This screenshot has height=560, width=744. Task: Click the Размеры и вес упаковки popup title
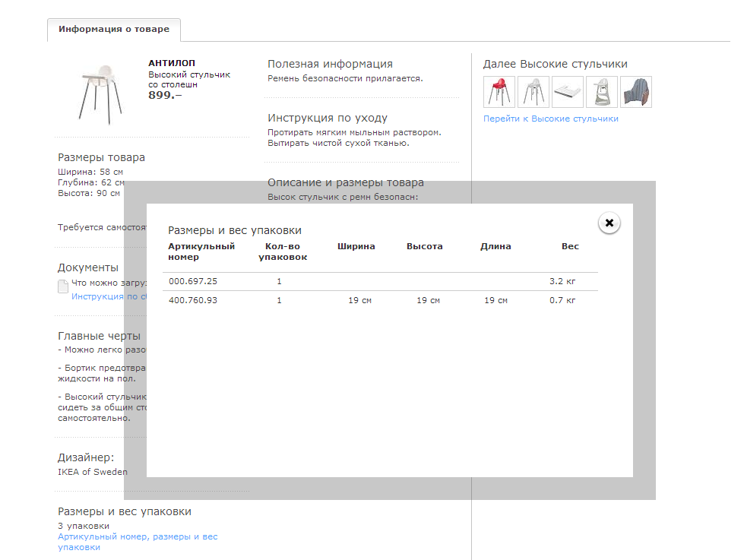(x=235, y=231)
